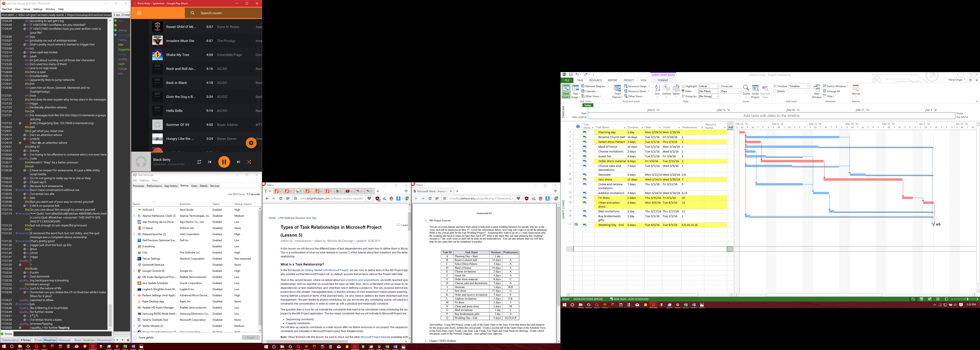Toggle shuffle in Google Play Music

[249, 162]
